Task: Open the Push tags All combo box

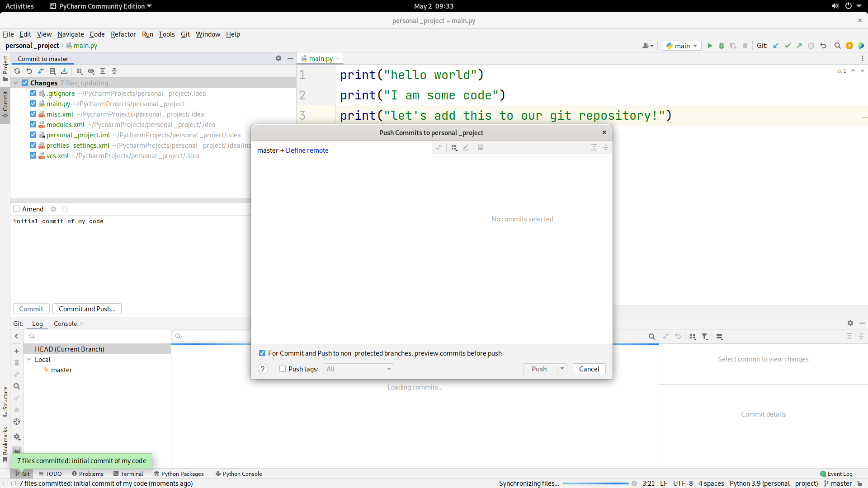Action: [x=359, y=369]
